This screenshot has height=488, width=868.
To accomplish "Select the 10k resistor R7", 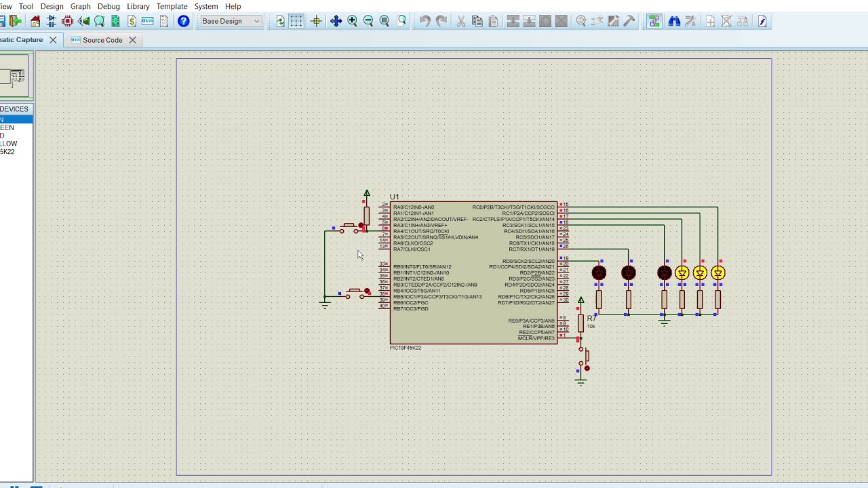I will [580, 323].
